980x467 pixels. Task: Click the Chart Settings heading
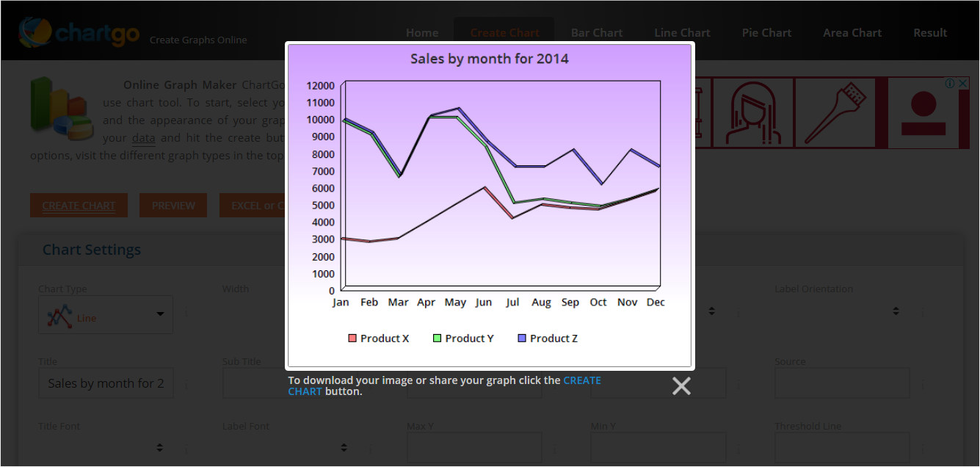[92, 250]
